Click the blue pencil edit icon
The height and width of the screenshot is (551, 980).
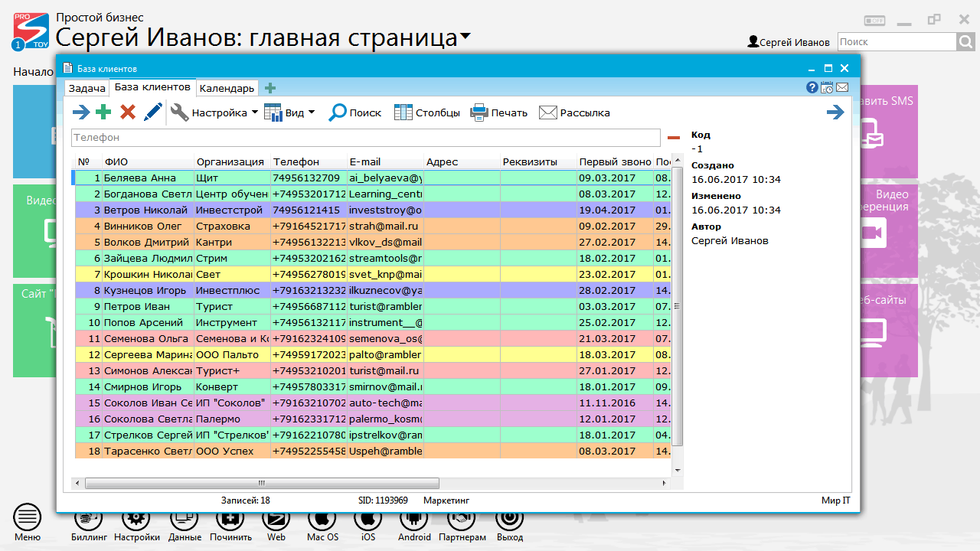(x=153, y=112)
